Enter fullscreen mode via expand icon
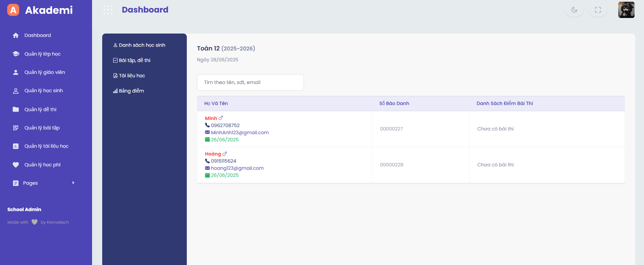The image size is (644, 265). 598,10
